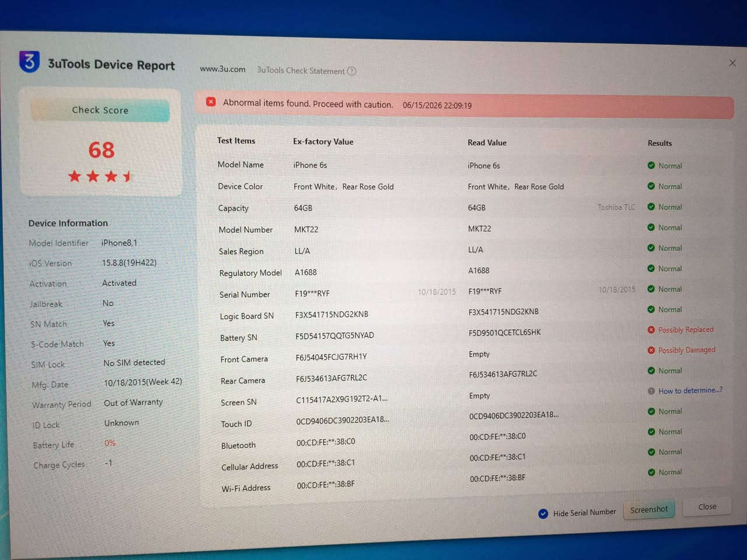Click the green check icon for Model Number
Viewport: 747px width, 560px height.
[651, 228]
